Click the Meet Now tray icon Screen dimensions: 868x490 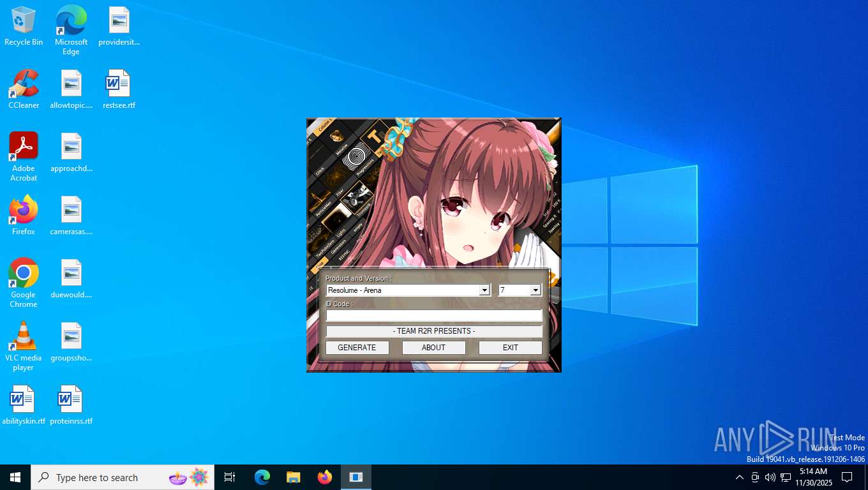click(755, 477)
